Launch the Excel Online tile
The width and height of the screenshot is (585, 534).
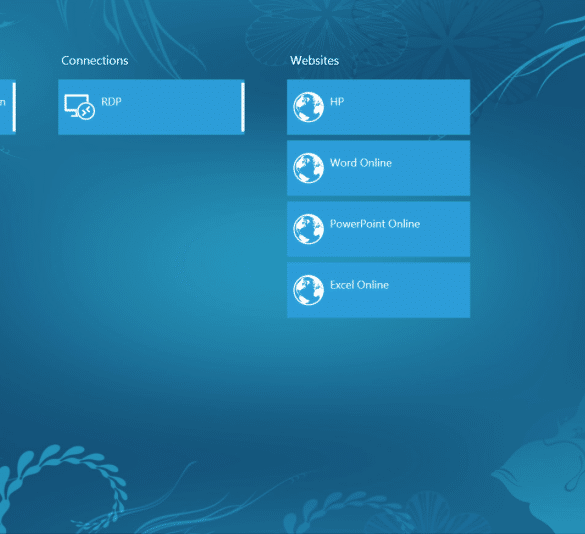tap(378, 290)
